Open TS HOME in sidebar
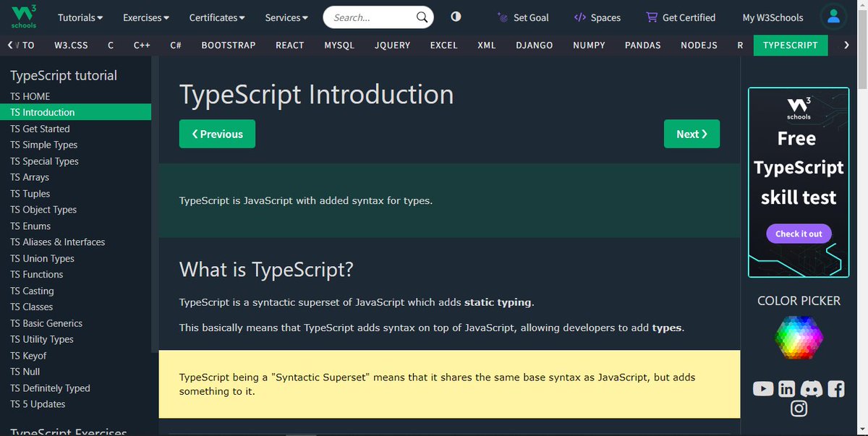 tap(75, 96)
